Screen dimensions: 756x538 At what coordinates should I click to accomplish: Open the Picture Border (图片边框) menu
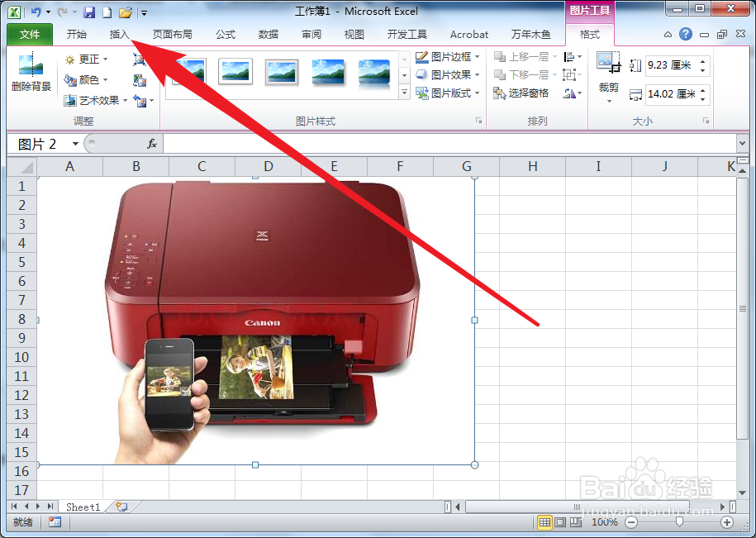click(448, 57)
